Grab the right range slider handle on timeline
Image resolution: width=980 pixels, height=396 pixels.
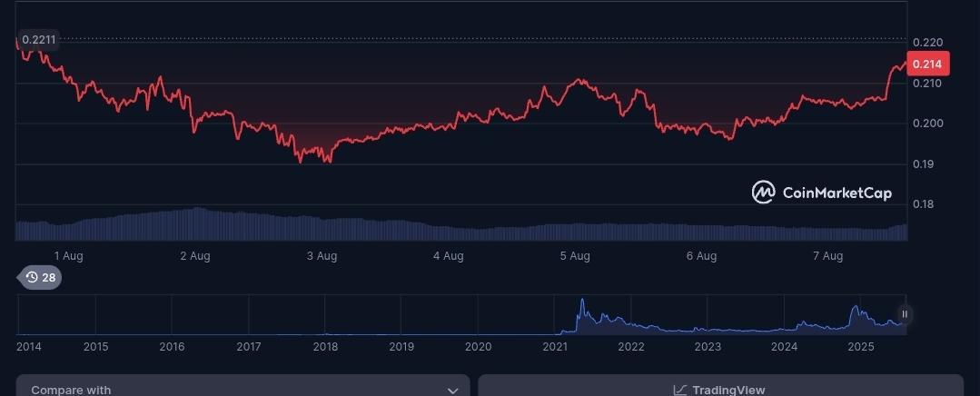click(x=905, y=314)
